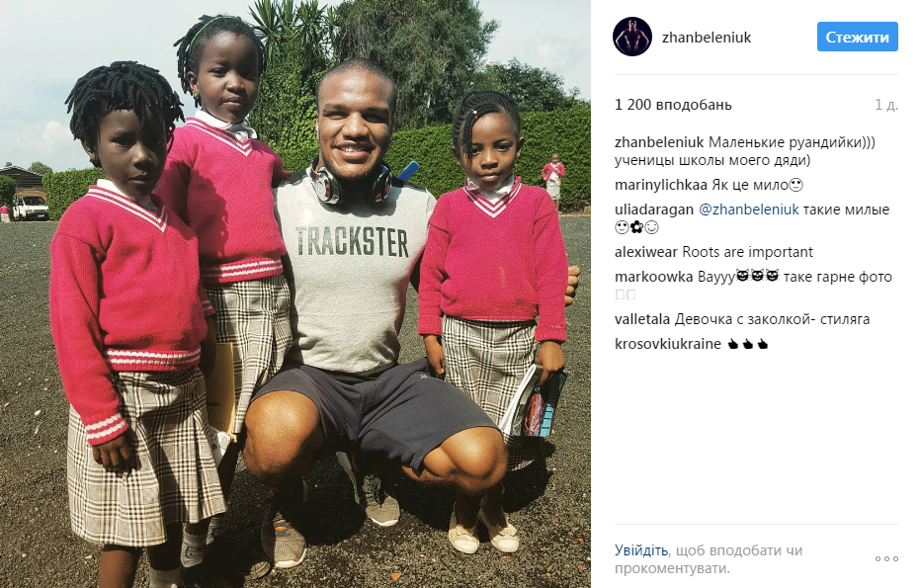Open the @zhanbeleniuk mention in uliadaragan's comment
The image size is (920, 588).
749,210
